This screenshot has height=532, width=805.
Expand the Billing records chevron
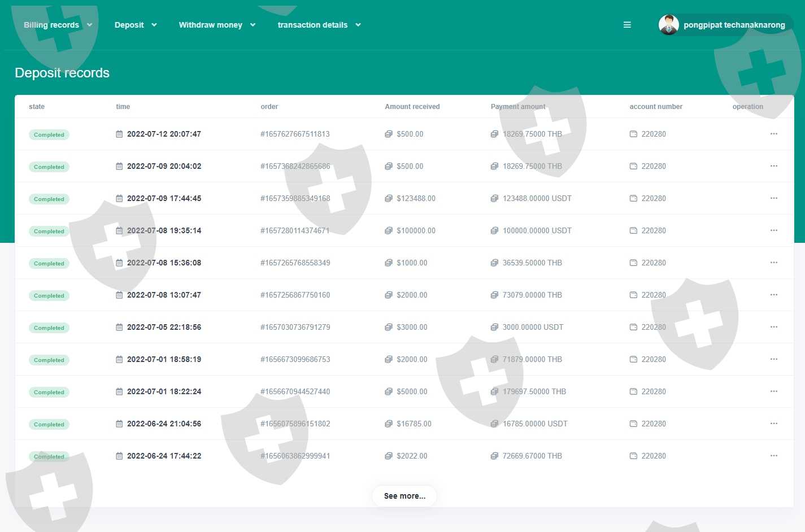(x=89, y=25)
